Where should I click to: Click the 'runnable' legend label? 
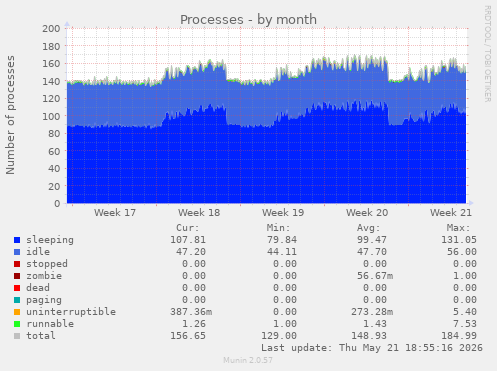click(50, 324)
